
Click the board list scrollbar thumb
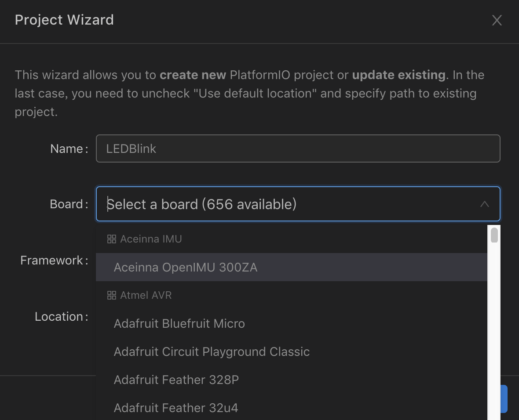pyautogui.click(x=494, y=235)
